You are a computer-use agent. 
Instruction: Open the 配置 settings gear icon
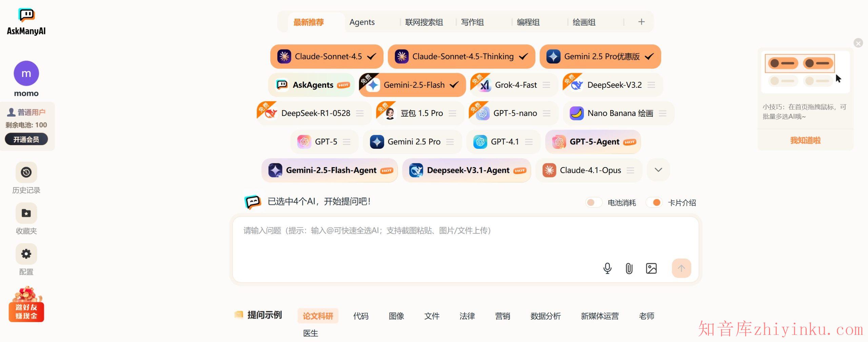(x=26, y=254)
